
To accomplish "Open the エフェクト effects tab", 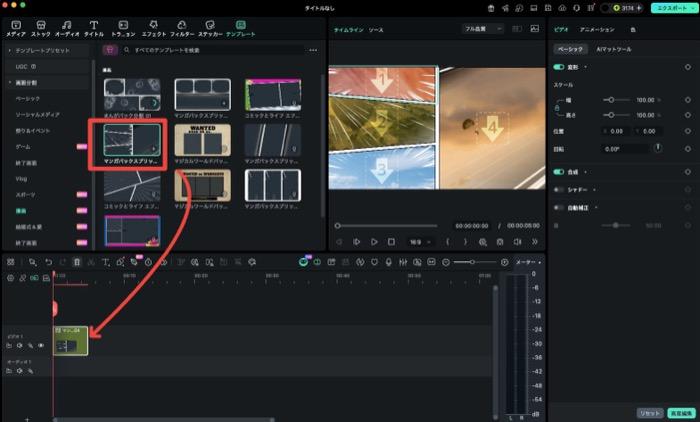I will (154, 29).
